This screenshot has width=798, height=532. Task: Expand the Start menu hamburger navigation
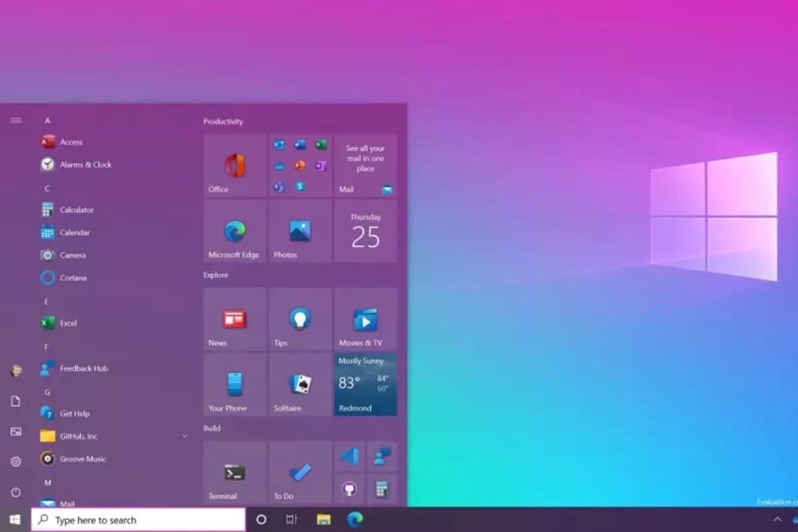click(x=16, y=121)
